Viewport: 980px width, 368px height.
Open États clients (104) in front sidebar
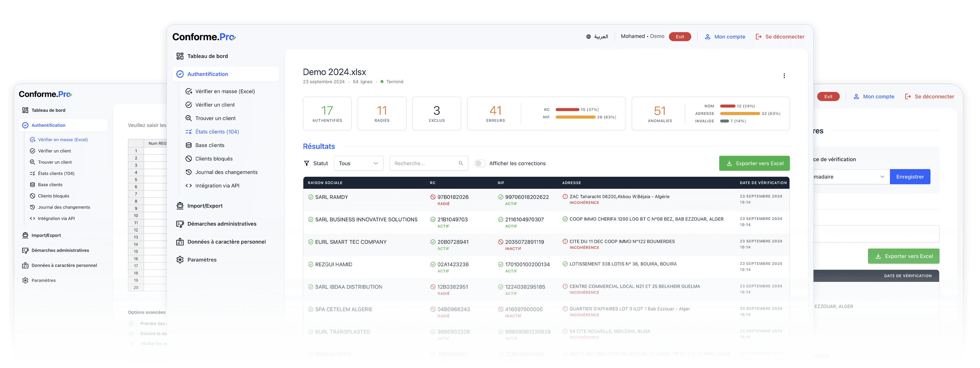coord(217,132)
